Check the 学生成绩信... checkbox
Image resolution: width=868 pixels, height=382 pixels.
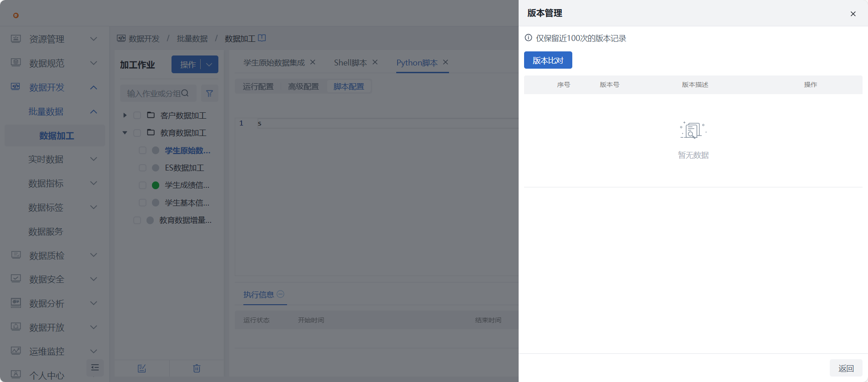(x=142, y=185)
